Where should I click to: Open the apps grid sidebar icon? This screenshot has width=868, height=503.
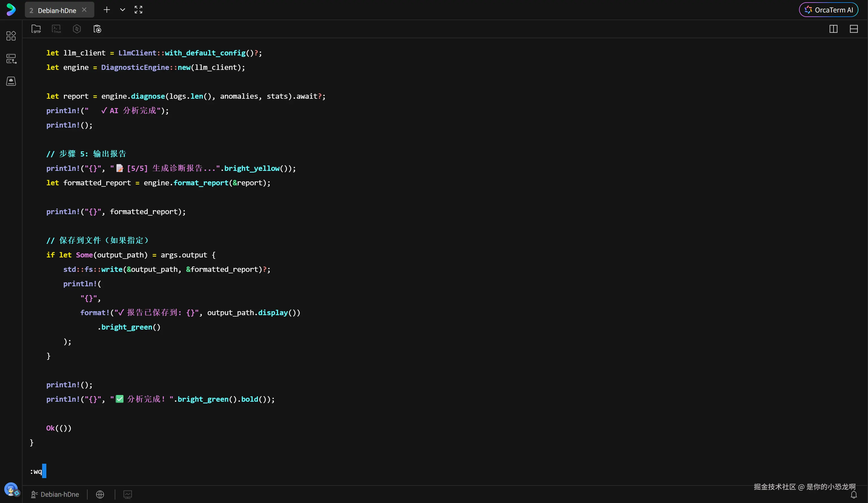(x=11, y=36)
